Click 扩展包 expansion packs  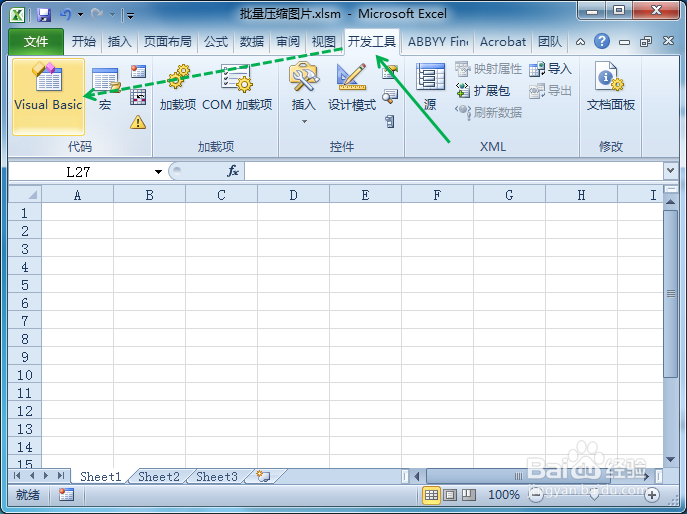coord(483,91)
